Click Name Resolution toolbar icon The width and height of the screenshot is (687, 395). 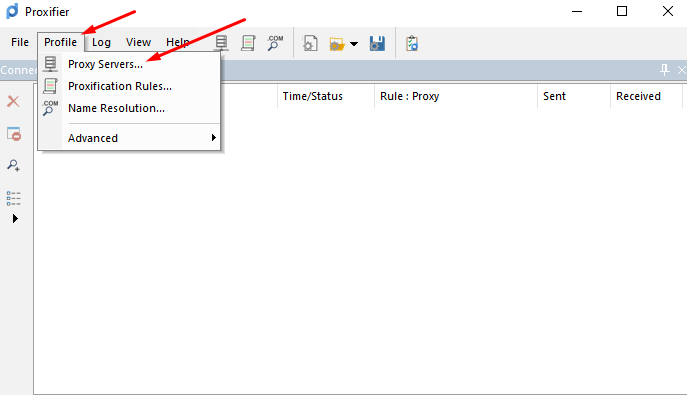click(x=275, y=43)
